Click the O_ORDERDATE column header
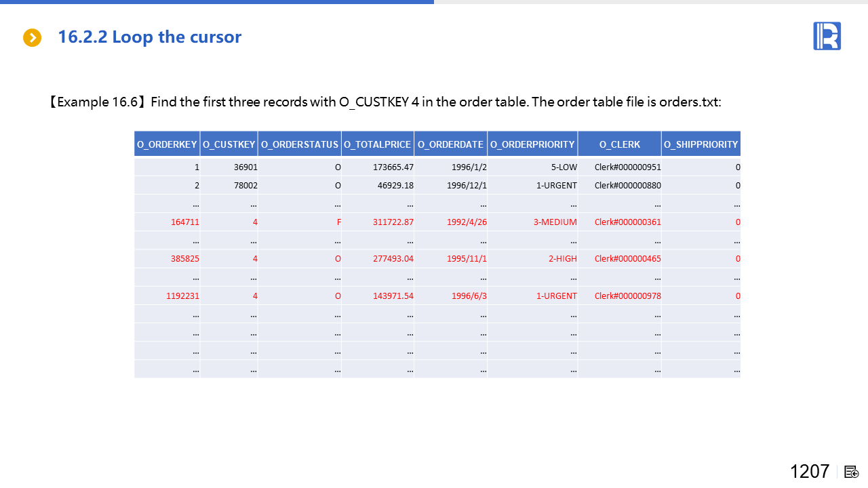The width and height of the screenshot is (868, 488). coord(450,144)
